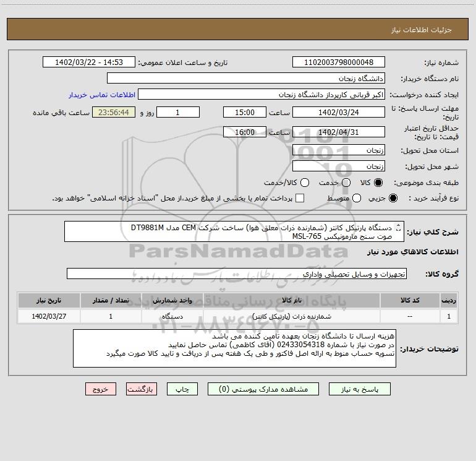This screenshot has width=476, height=461.
Task: Click the general description text box
Action: tap(234, 231)
